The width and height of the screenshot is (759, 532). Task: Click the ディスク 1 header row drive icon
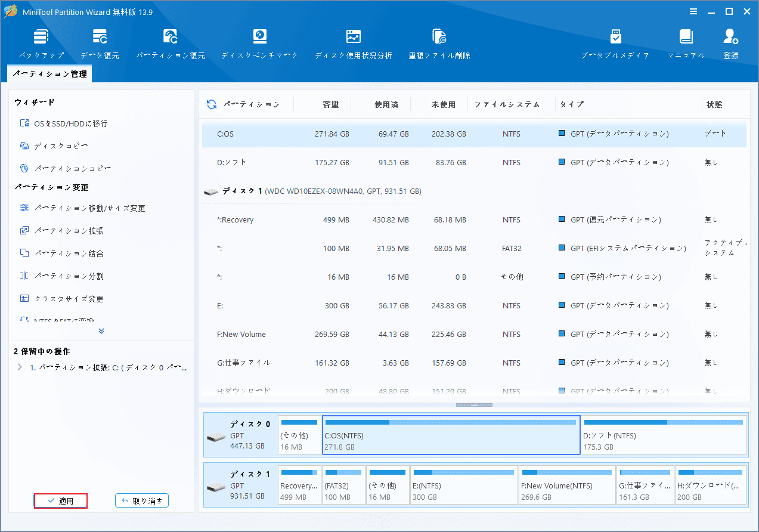coord(210,191)
